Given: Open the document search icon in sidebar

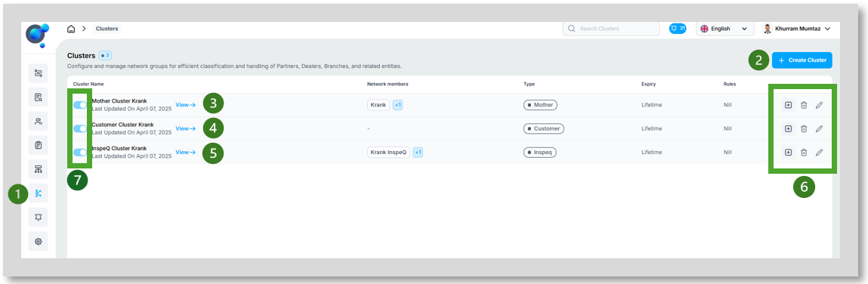Looking at the screenshot, I should [x=39, y=97].
